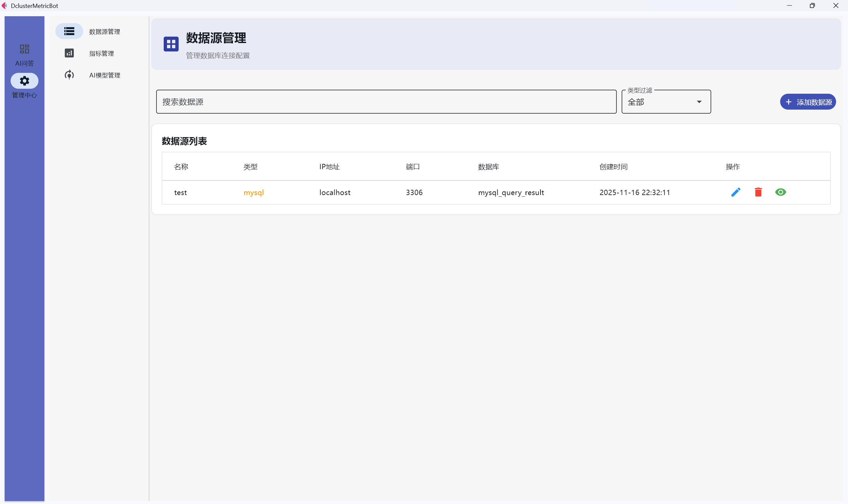Image resolution: width=848 pixels, height=504 pixels.
Task: Click the 添加数据源 button
Action: pos(807,102)
